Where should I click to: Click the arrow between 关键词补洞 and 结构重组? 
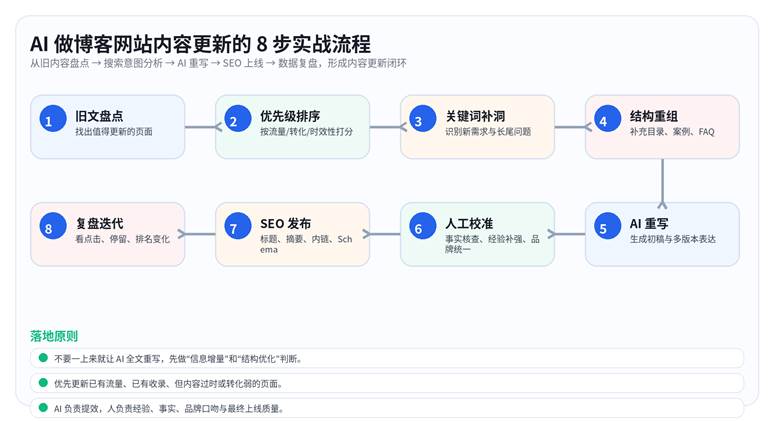tap(570, 127)
